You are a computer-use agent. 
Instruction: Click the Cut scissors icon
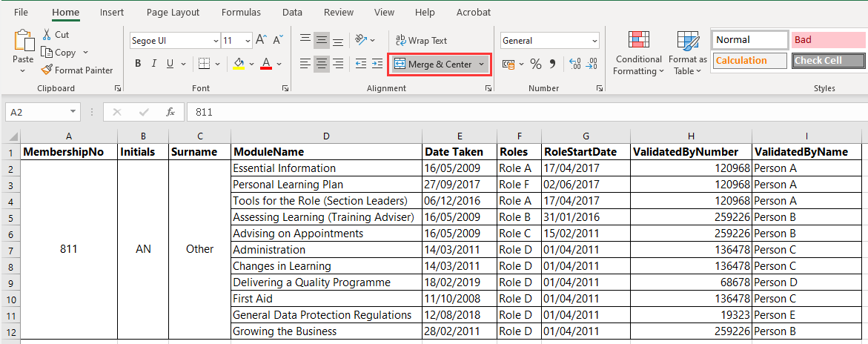click(47, 34)
